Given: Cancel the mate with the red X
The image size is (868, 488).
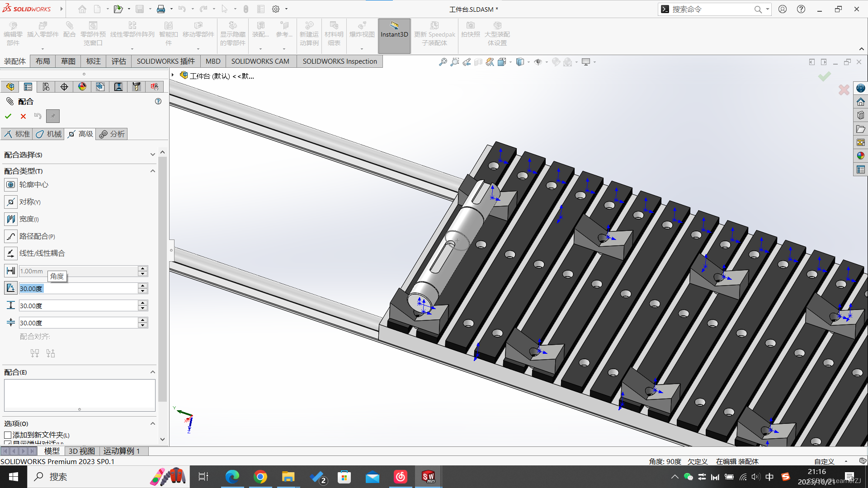Looking at the screenshot, I should [x=23, y=116].
